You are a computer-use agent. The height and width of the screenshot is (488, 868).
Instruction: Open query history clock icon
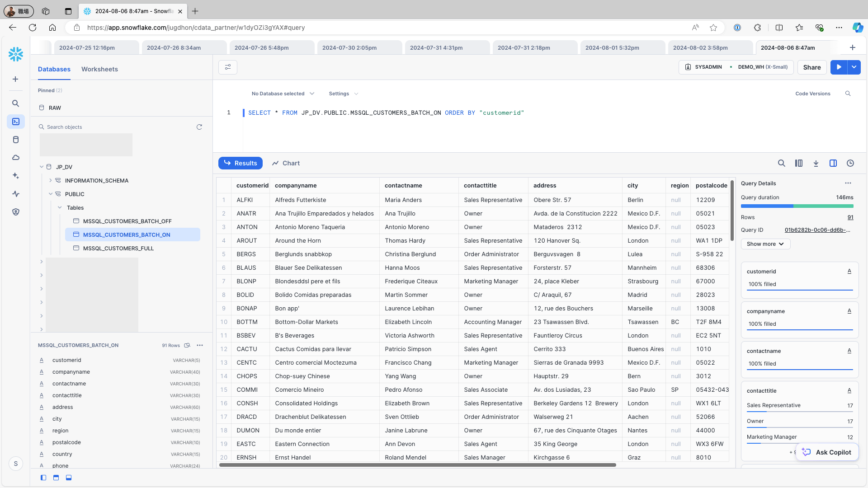[850, 163]
